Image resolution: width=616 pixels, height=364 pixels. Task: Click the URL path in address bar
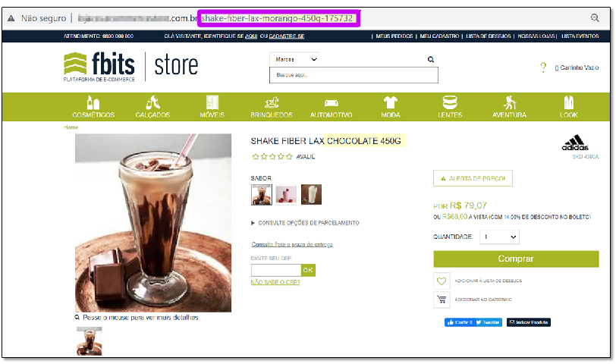pyautogui.click(x=278, y=18)
